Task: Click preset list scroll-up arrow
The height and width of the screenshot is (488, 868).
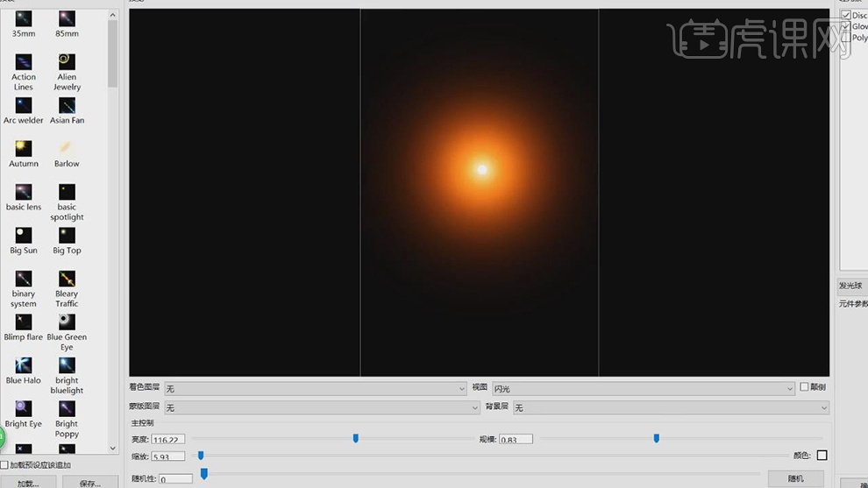Action: [x=113, y=15]
